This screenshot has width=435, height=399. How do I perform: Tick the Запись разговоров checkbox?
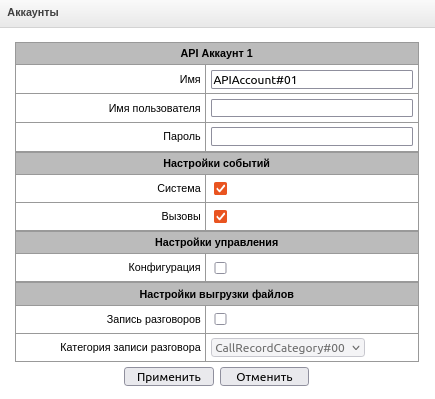pos(220,319)
